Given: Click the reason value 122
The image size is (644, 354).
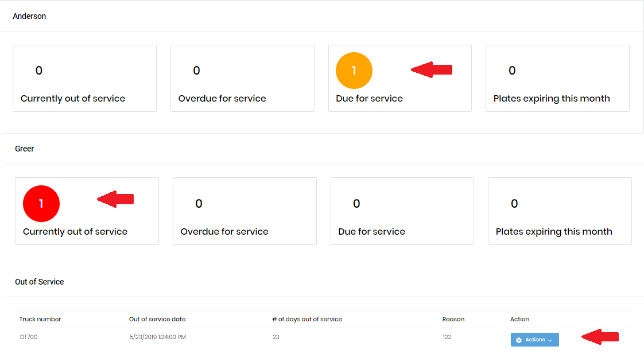Looking at the screenshot, I should [x=447, y=337].
